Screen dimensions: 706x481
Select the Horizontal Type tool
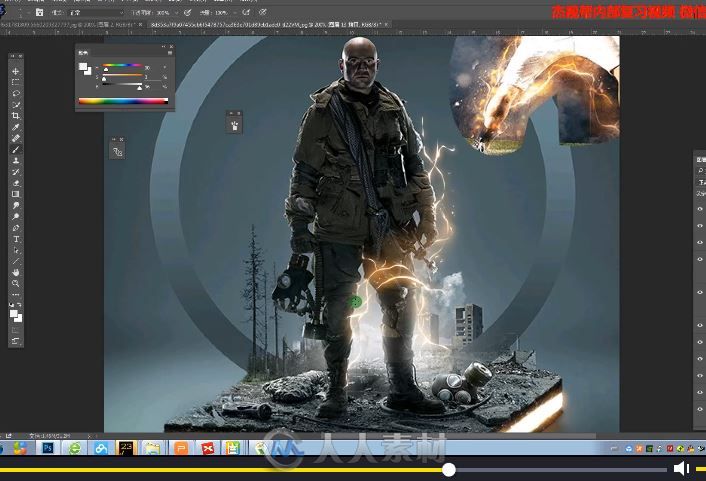click(x=16, y=239)
